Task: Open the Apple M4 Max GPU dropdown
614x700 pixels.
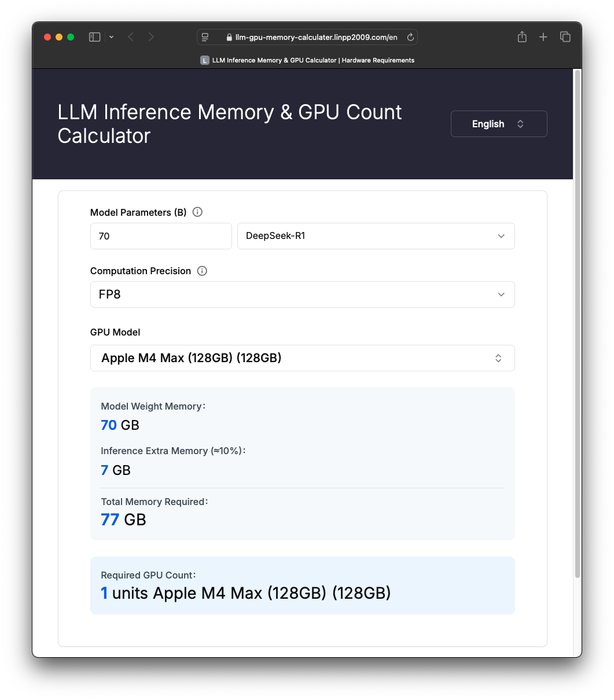Action: point(302,358)
